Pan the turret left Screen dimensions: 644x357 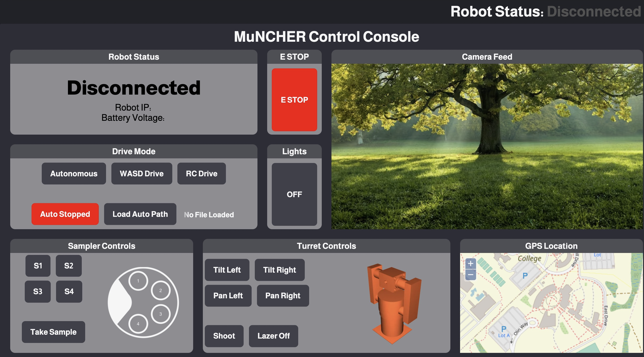click(228, 296)
